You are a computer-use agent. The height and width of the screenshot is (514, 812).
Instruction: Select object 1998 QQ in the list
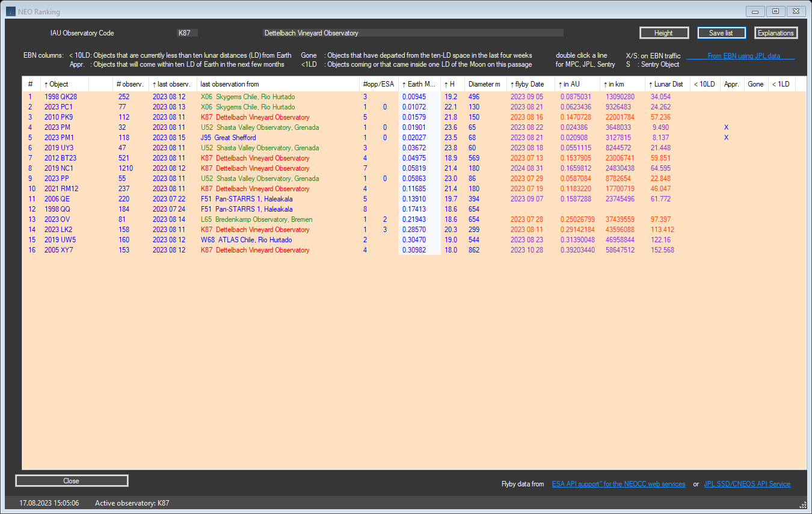pos(57,209)
